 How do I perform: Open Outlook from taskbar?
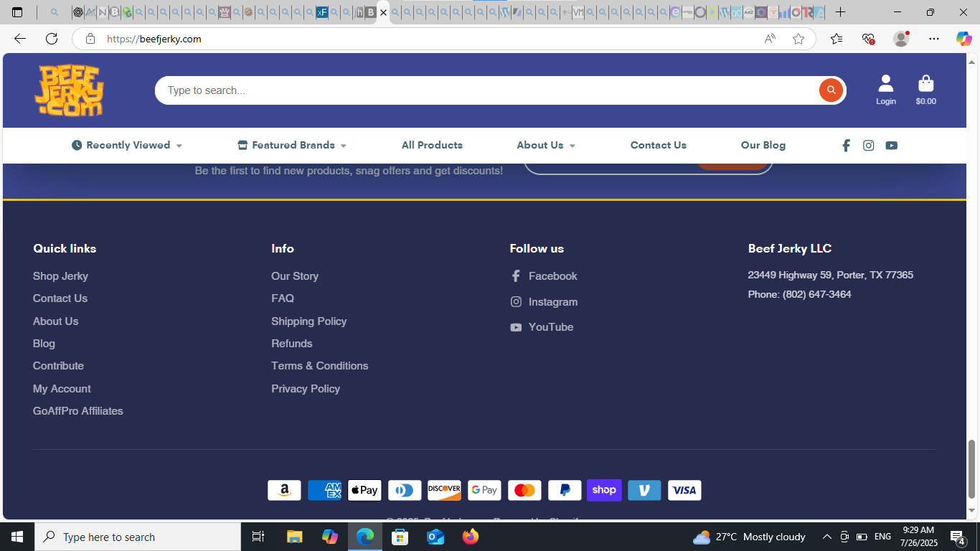[435, 537]
